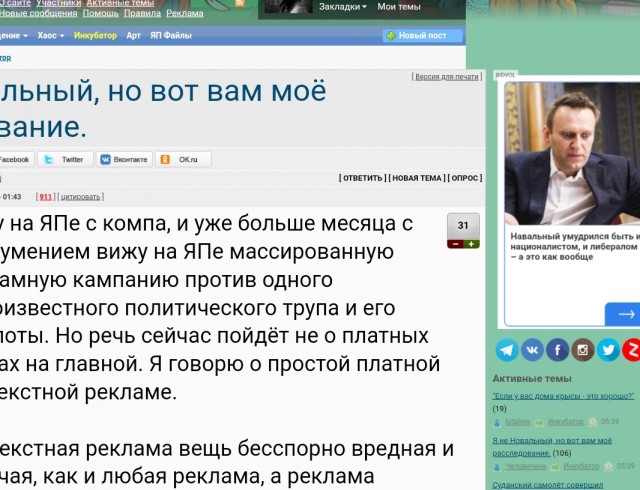Open Реклама link in header
This screenshot has height=490, width=640.
[184, 13]
